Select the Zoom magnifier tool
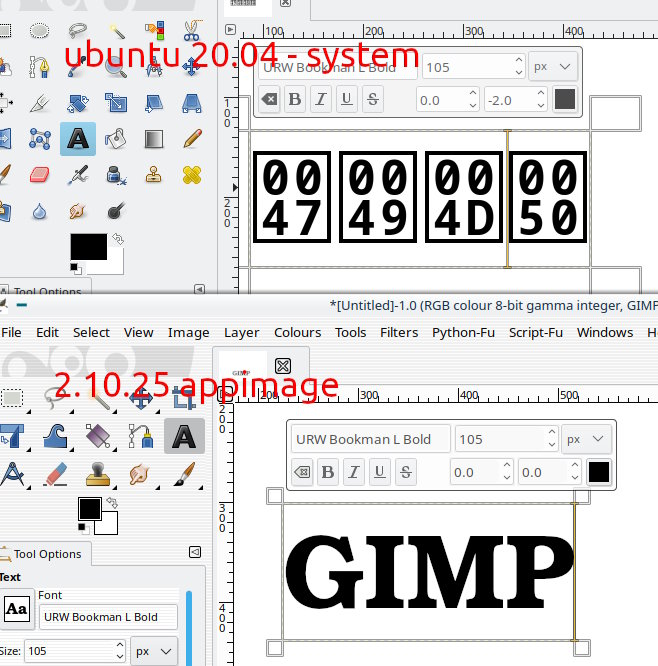Image resolution: width=658 pixels, height=666 pixels. [116, 67]
